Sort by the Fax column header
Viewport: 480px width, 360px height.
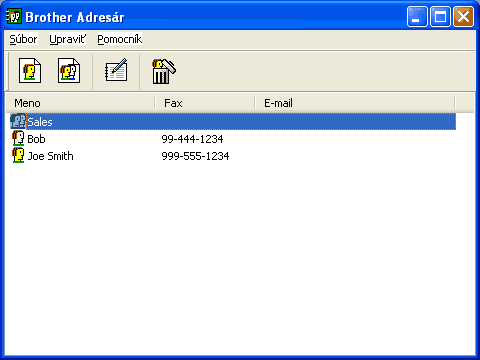pyautogui.click(x=205, y=103)
